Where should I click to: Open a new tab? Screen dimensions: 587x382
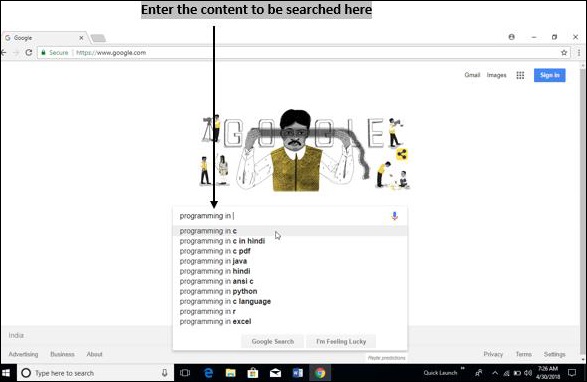coord(98,38)
